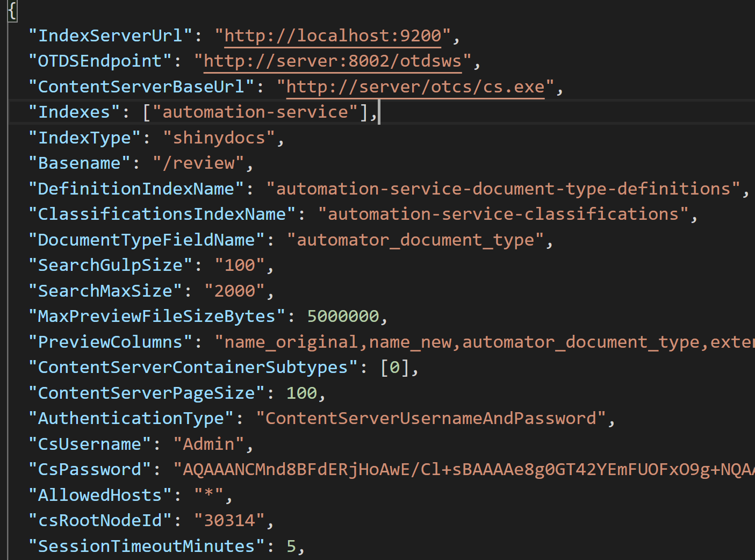
Task: Click the "automation-service-document-type-definitions" value
Action: click(x=503, y=189)
